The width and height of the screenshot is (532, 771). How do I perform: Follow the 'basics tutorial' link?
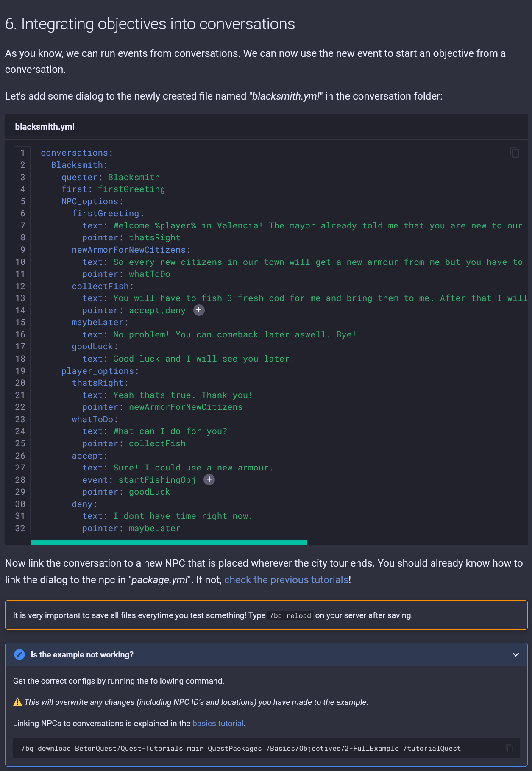pyautogui.click(x=218, y=723)
